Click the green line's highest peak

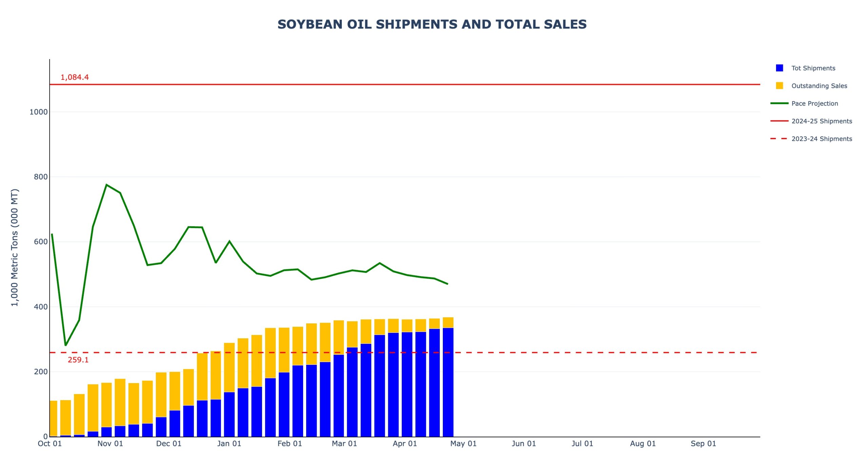106,185
